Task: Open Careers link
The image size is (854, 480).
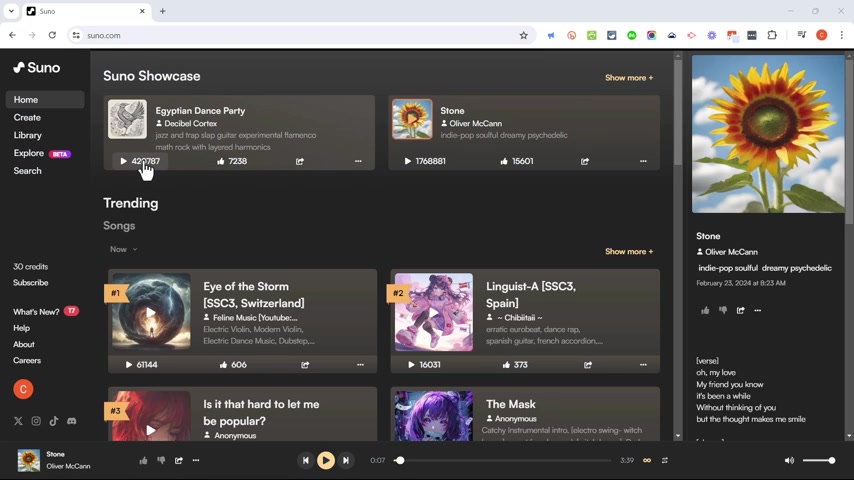Action: point(27,360)
